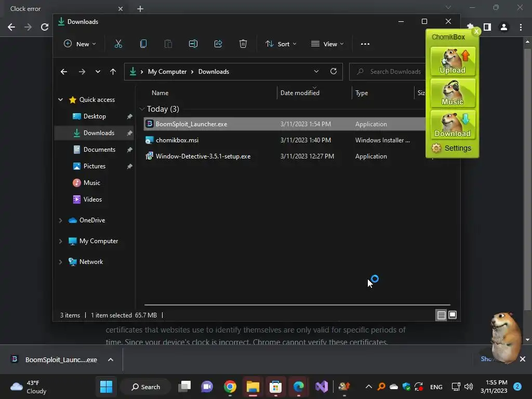Open the New dropdown menu
The image size is (532, 399).
[80, 44]
